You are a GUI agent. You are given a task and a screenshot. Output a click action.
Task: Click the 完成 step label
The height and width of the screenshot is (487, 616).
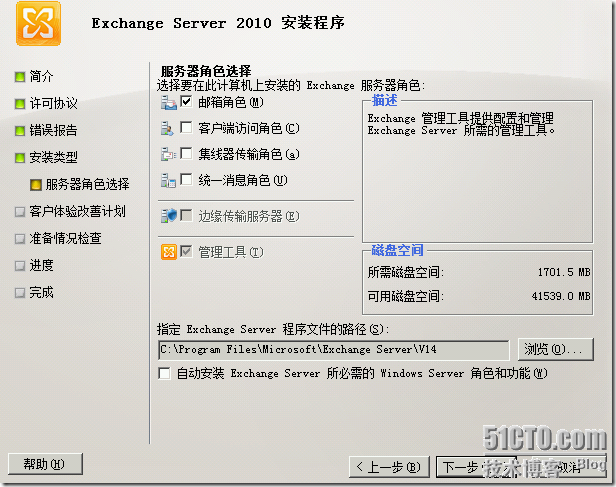tap(41, 293)
